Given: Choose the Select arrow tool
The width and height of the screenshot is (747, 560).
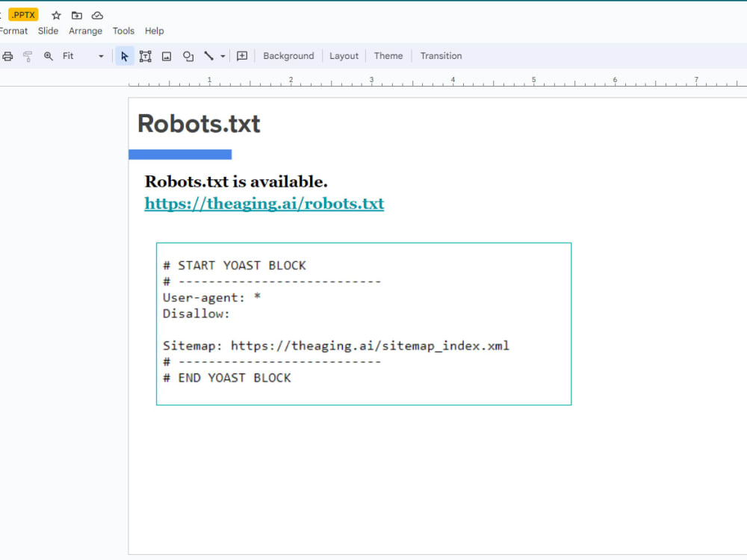Looking at the screenshot, I should click(124, 56).
